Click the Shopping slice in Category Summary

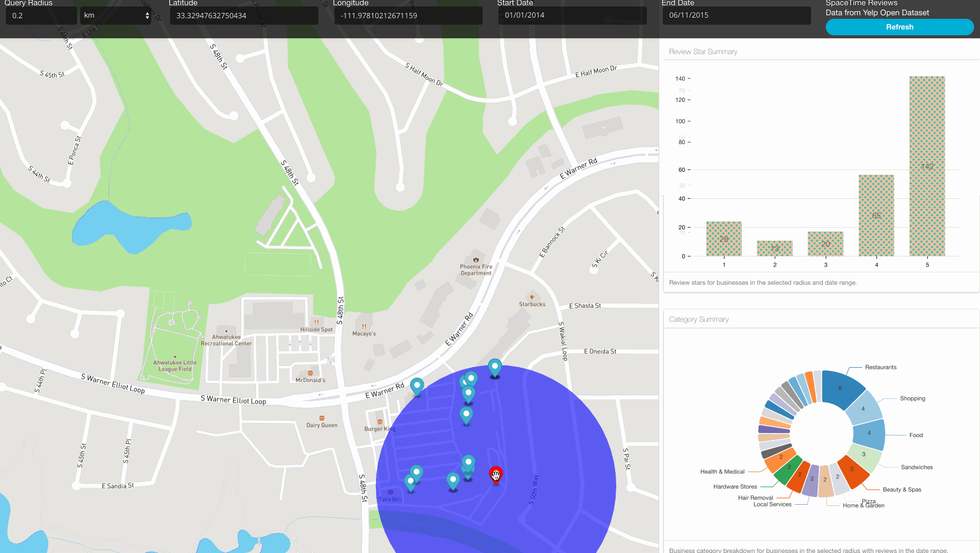click(x=864, y=408)
